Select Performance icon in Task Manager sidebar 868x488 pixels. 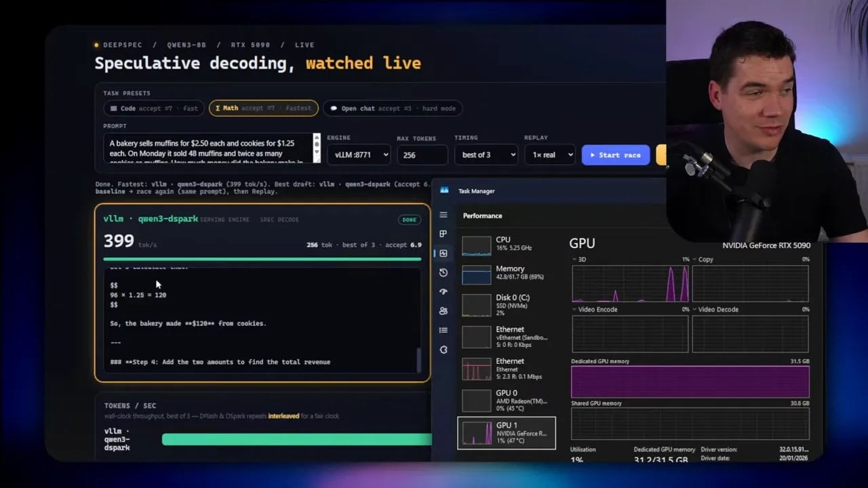click(443, 253)
